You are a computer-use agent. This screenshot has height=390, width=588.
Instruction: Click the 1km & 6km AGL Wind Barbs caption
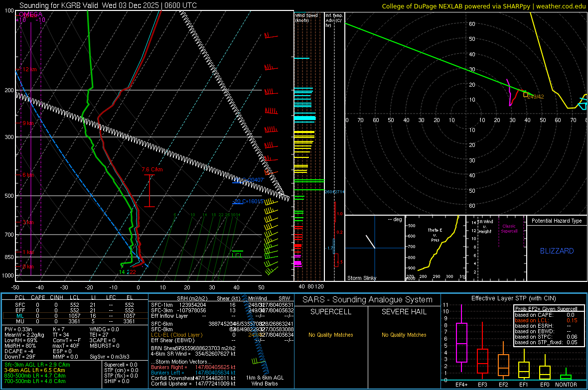(265, 381)
